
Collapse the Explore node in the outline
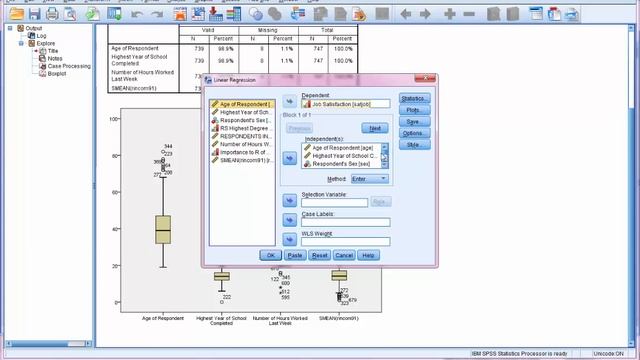[x=21, y=43]
